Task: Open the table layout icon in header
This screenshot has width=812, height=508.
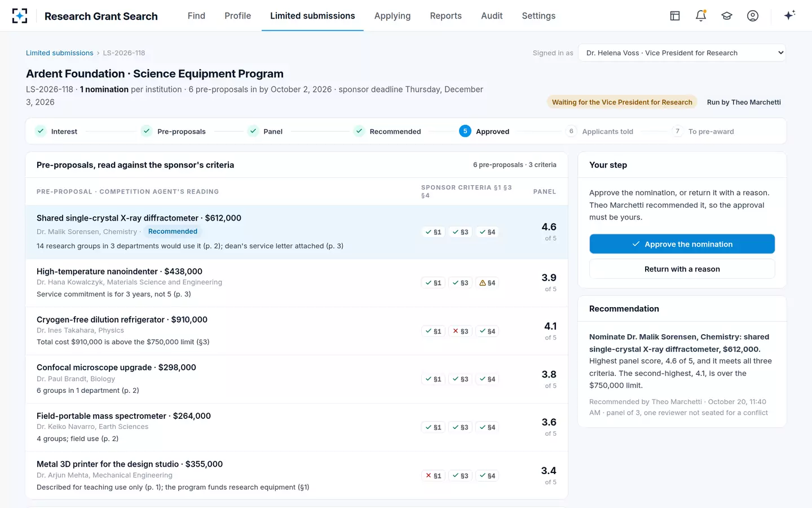Action: [x=675, y=16]
